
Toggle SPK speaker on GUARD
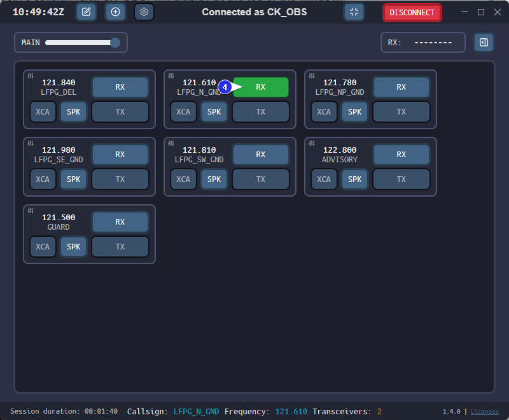pyautogui.click(x=74, y=247)
